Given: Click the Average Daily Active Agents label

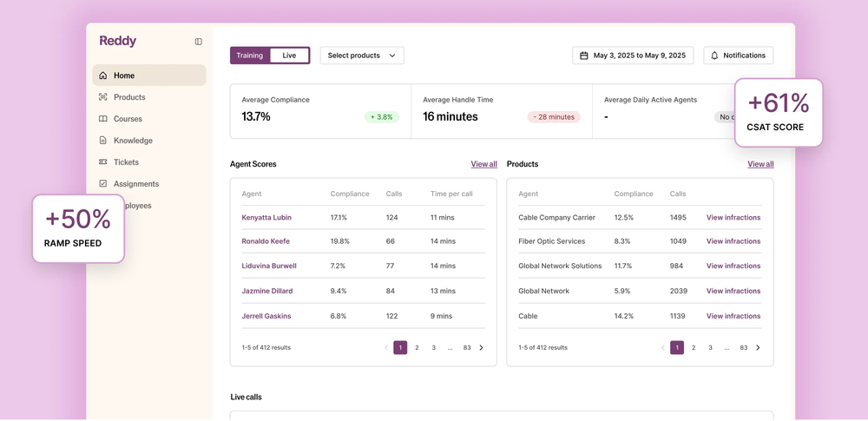Looking at the screenshot, I should pyautogui.click(x=650, y=100).
